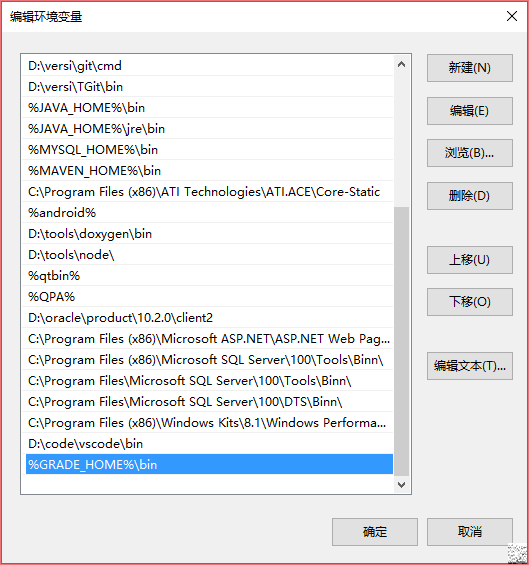Delete entry with 删除(D) button
Image resolution: width=529 pixels, height=565 pixels.
tap(470, 196)
